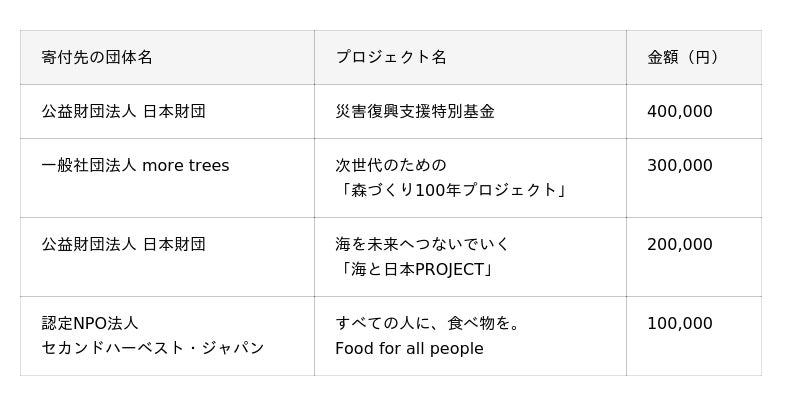
Task: Click the 金額（円） column header
Action: [683, 57]
